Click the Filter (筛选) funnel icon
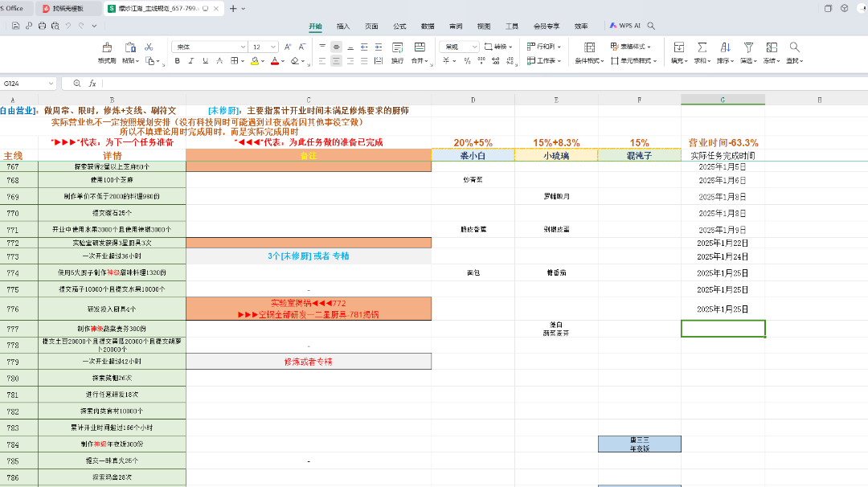The image size is (868, 487). [x=748, y=47]
